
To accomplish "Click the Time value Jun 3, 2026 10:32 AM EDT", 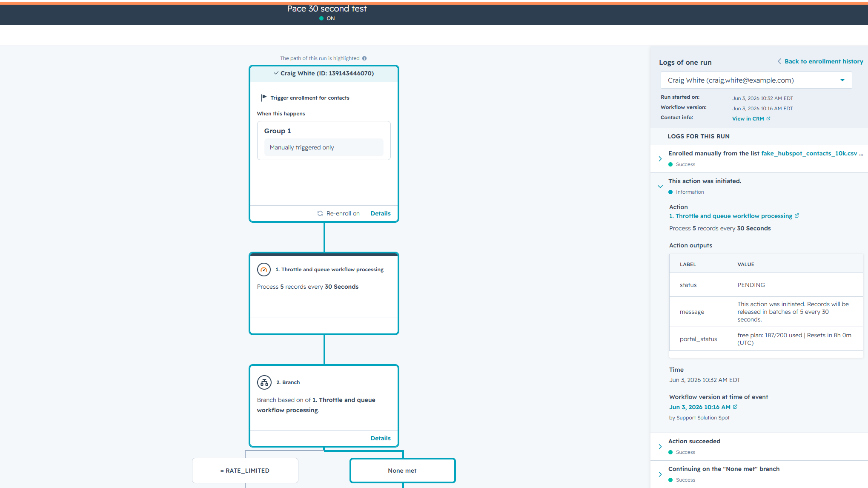I will click(x=705, y=380).
